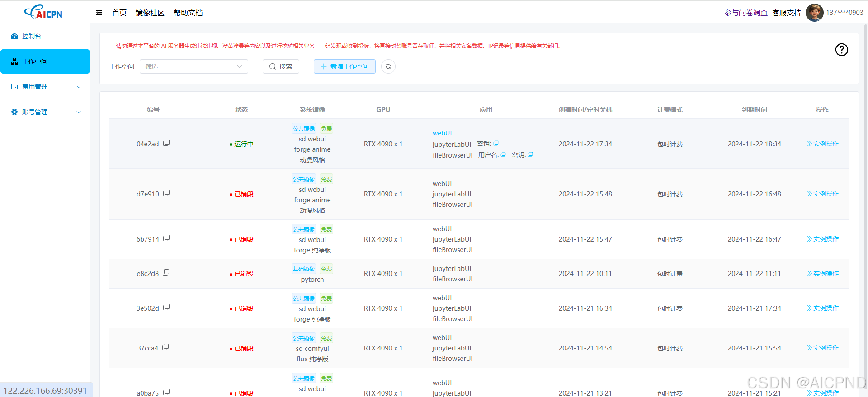Image resolution: width=868 pixels, height=397 pixels.
Task: Open 客服支持 link
Action: 787,13
